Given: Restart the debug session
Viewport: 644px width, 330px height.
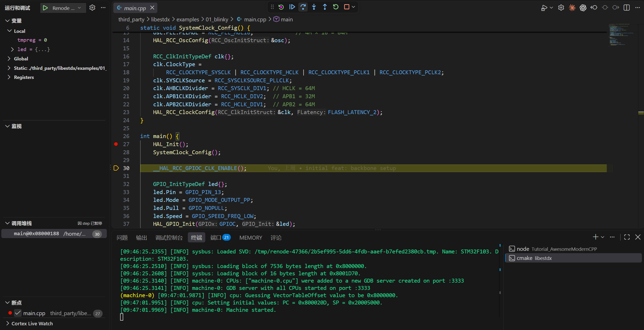Looking at the screenshot, I should (336, 7).
